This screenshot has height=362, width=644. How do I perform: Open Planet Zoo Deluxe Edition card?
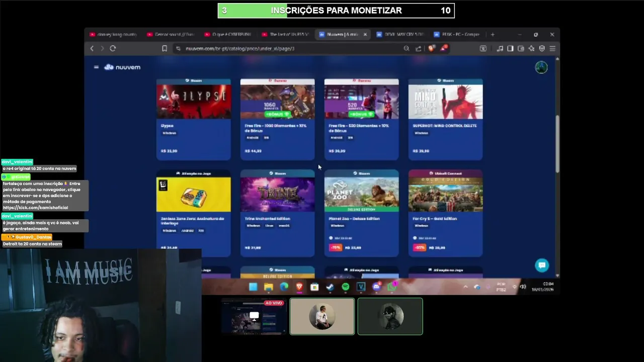(361, 212)
